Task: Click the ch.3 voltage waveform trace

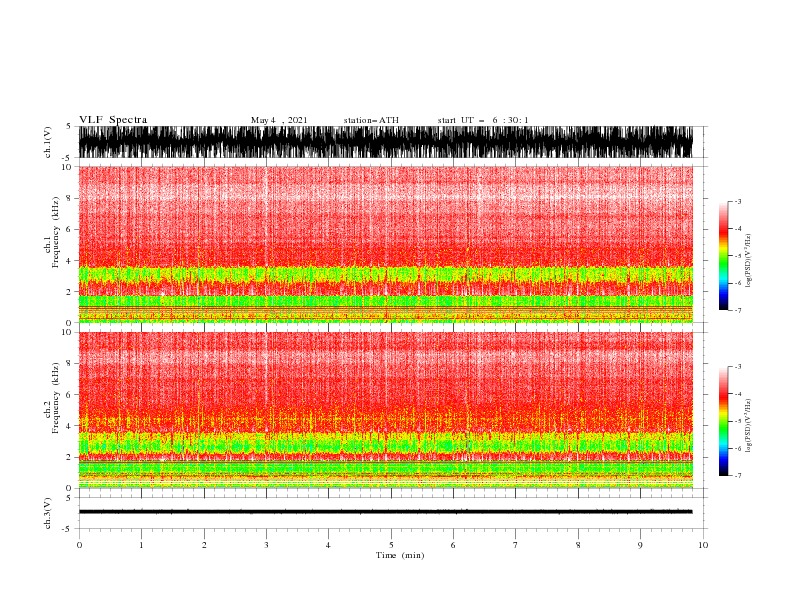Action: (385, 512)
